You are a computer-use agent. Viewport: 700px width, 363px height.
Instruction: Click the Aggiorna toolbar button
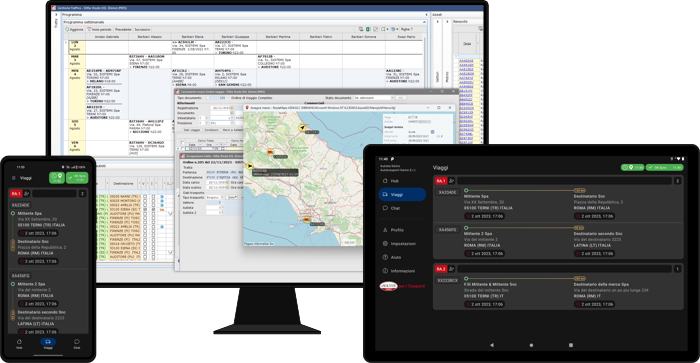74,29
